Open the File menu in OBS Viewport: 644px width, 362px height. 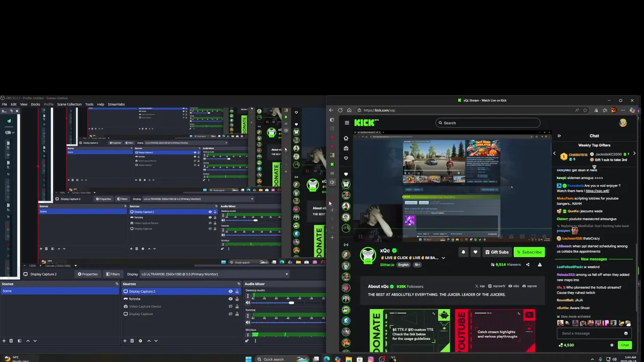(x=4, y=104)
